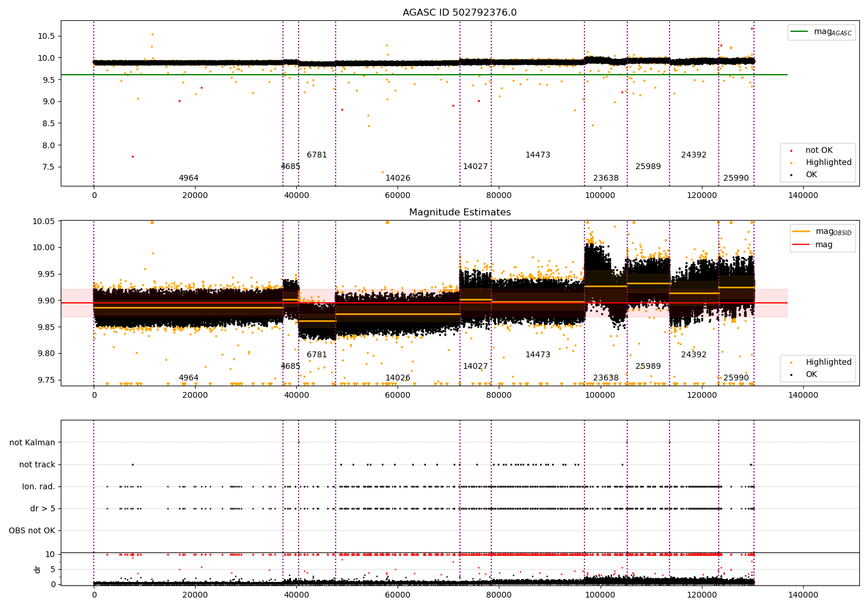868x608 pixels.
Task: Click '23638' in the Magnitude Estimates plot
Action: 606,378
